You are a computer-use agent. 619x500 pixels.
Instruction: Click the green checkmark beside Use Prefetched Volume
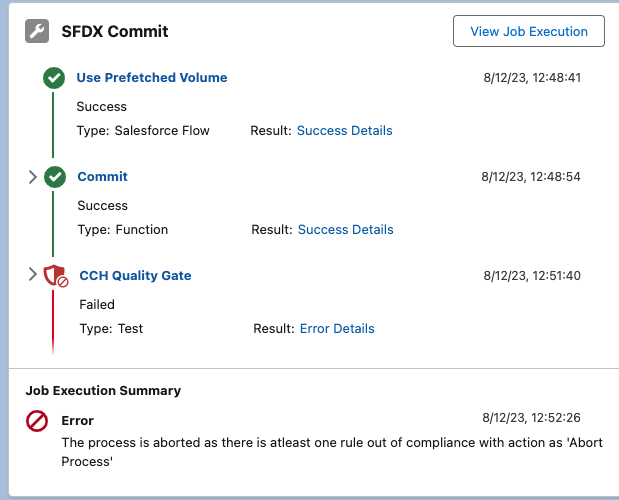pyautogui.click(x=54, y=78)
